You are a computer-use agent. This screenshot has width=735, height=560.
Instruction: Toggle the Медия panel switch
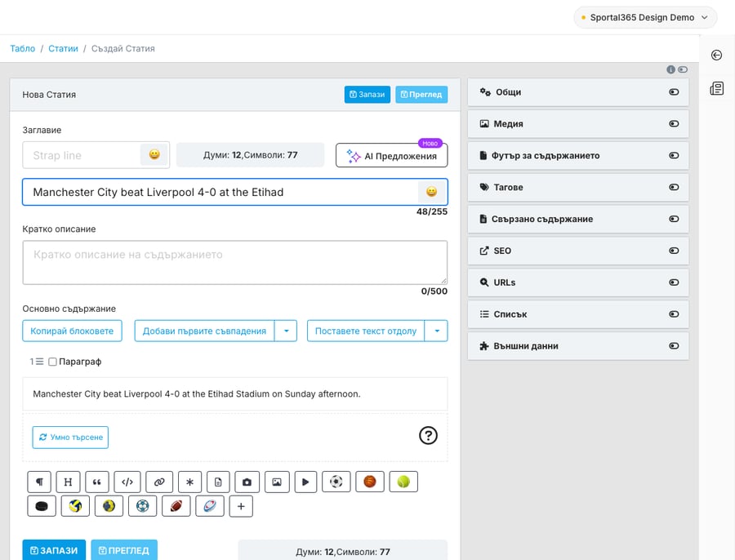click(x=674, y=124)
